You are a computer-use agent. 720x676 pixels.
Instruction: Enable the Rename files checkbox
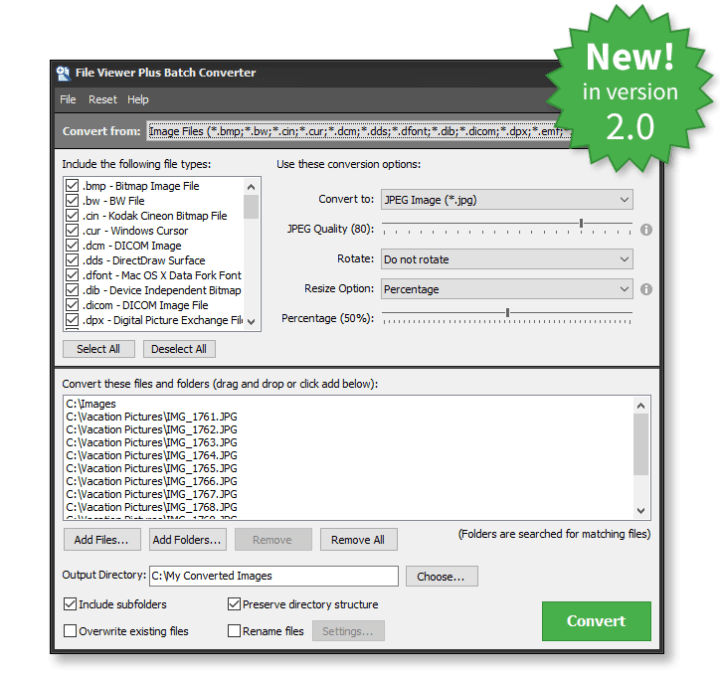[234, 631]
